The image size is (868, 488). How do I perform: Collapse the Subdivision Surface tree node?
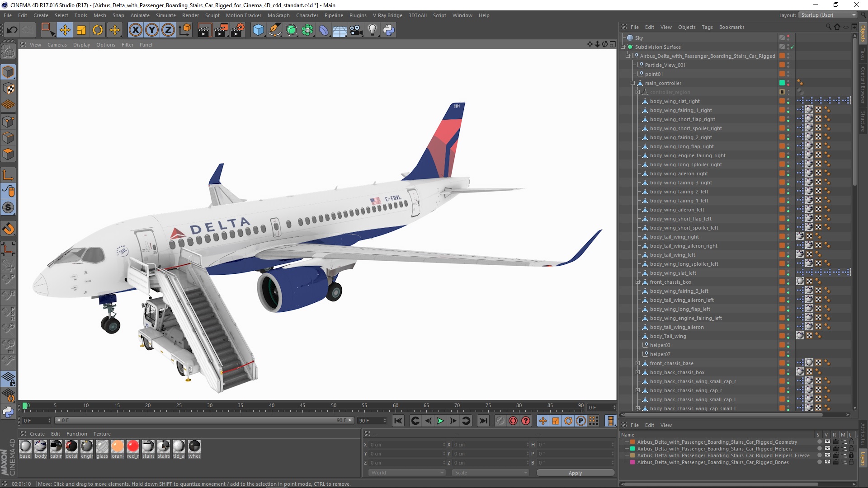[623, 47]
